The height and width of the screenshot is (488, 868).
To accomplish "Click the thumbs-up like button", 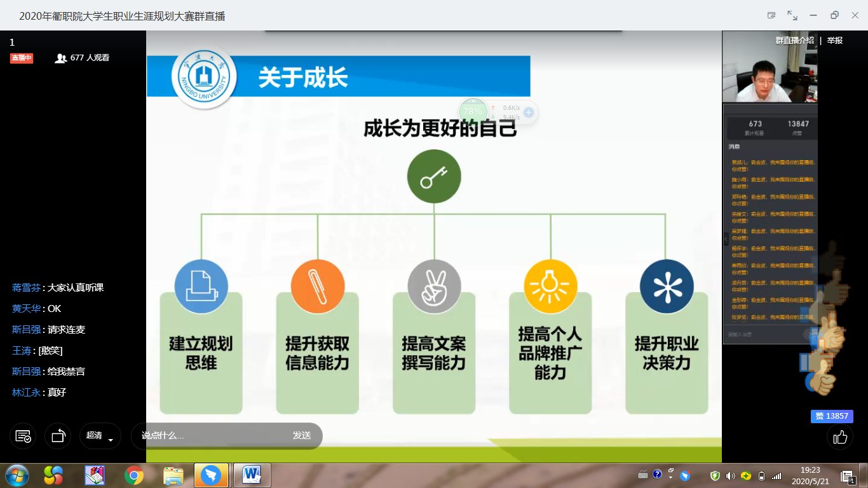I will tap(840, 437).
